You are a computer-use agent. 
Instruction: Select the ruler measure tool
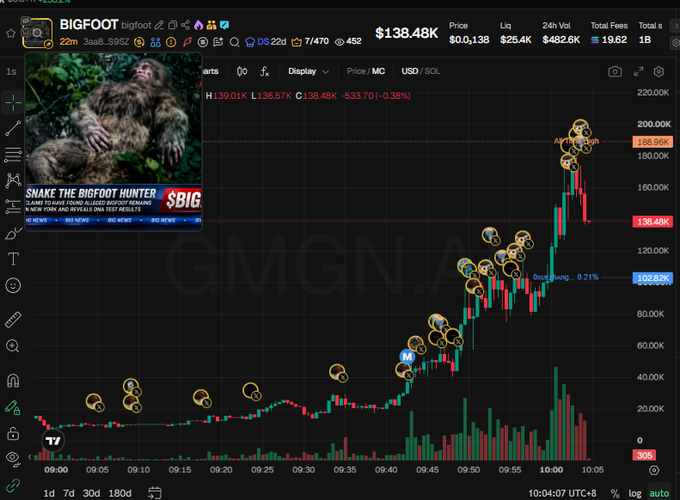coord(13,320)
